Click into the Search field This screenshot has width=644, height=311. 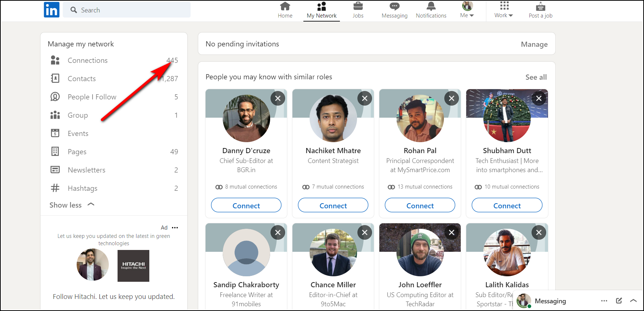[x=127, y=10]
